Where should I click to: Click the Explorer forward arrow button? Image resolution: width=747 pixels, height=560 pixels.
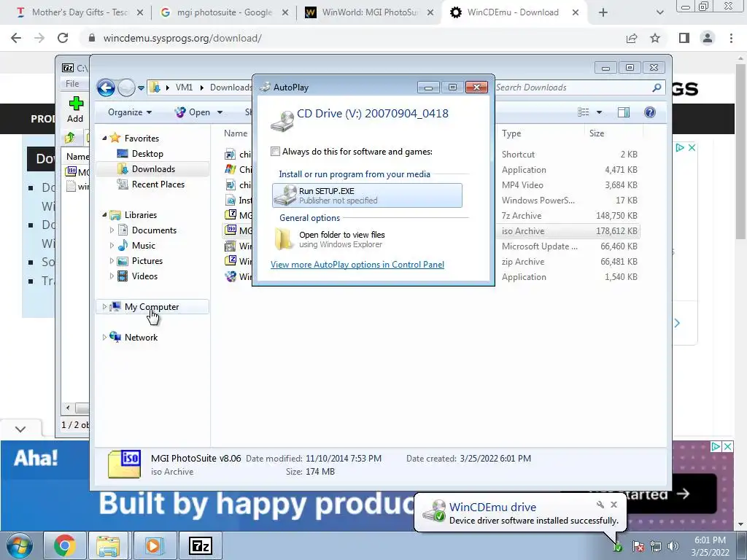pos(126,87)
